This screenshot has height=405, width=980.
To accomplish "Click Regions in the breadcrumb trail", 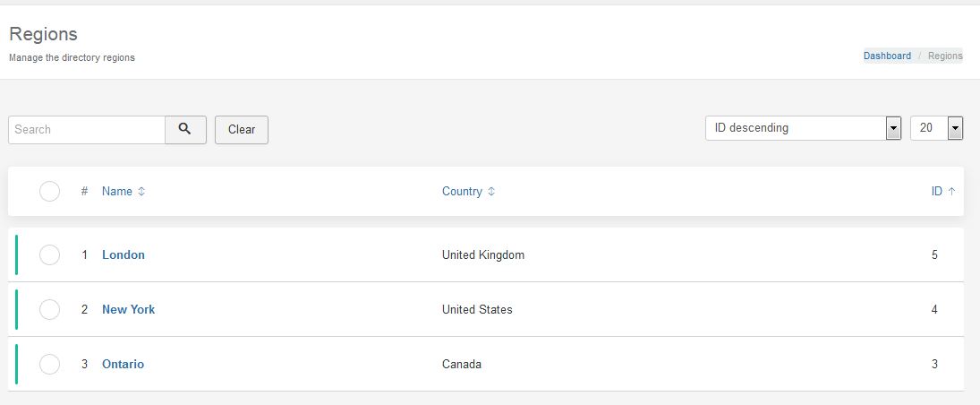I will pyautogui.click(x=945, y=56).
